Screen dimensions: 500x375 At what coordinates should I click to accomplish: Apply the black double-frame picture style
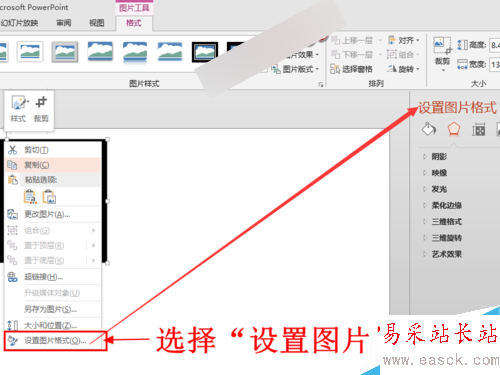[205, 52]
